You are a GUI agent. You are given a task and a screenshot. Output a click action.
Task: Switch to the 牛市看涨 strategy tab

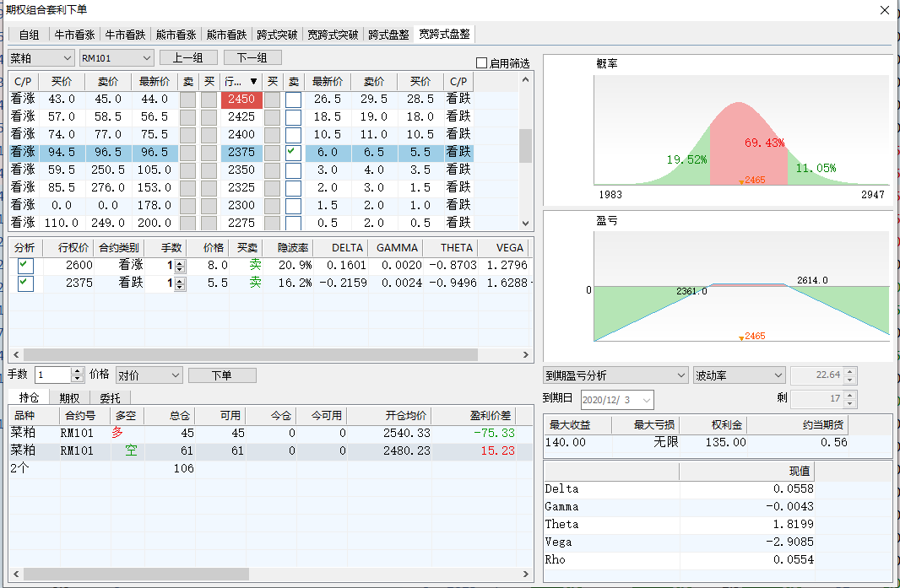pos(75,35)
